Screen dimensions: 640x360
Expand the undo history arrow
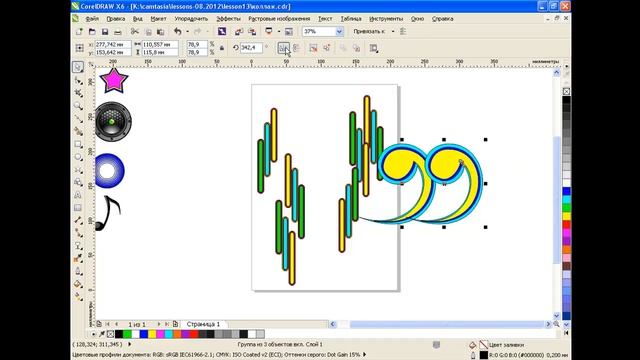187,31
